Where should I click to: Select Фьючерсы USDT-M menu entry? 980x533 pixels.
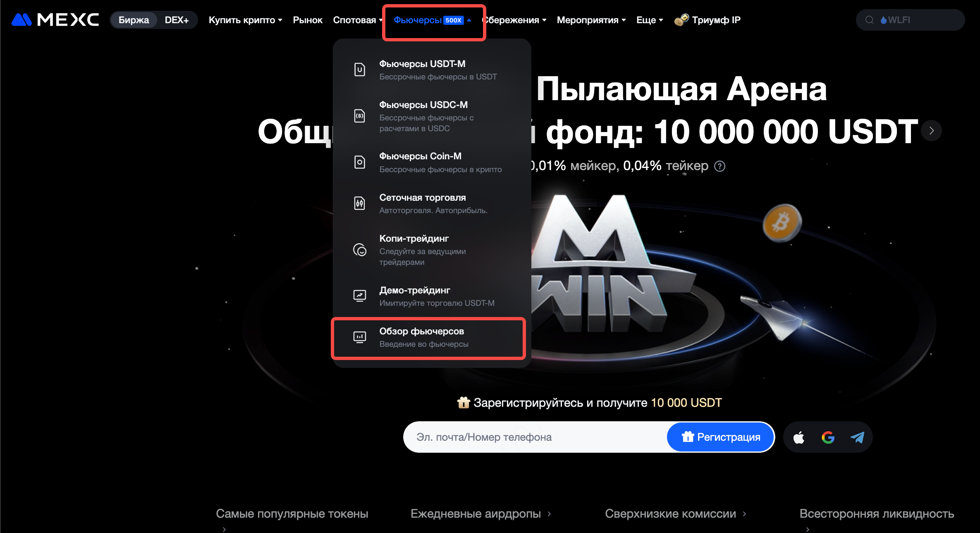(432, 70)
